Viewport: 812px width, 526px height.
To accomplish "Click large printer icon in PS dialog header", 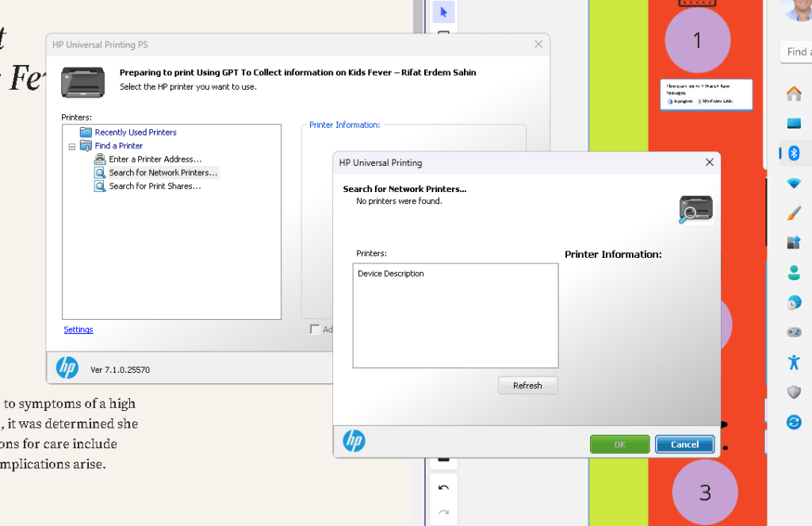I will (82, 82).
